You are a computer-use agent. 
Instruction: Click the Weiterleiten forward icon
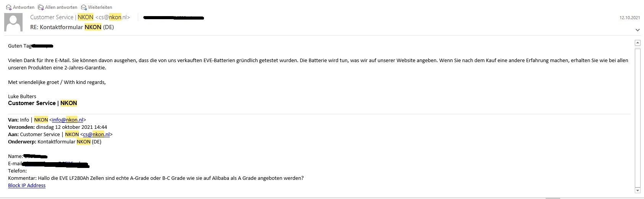tap(84, 7)
